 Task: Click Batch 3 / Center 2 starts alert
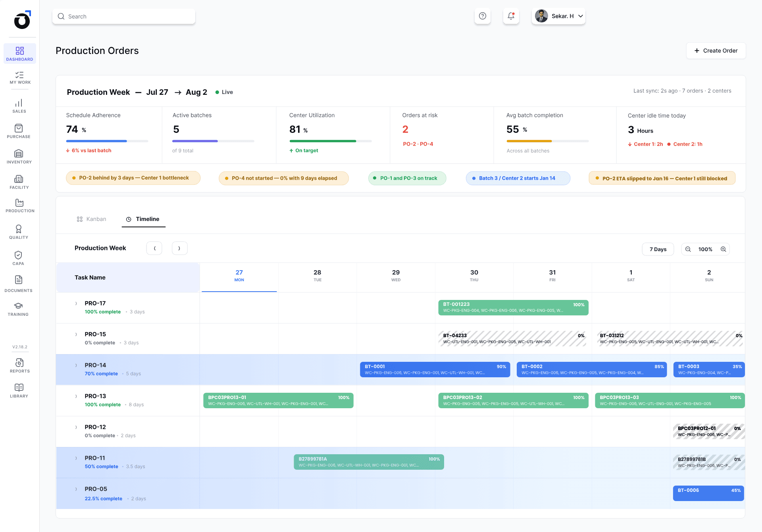(518, 178)
